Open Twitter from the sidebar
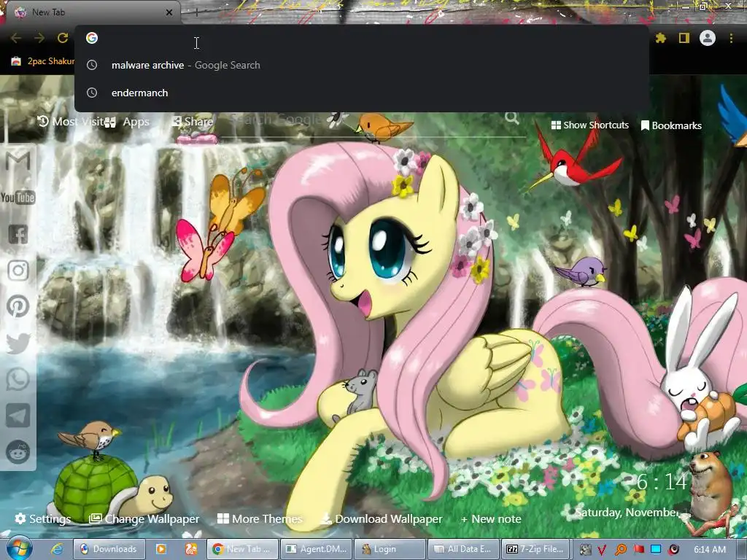 click(x=18, y=343)
